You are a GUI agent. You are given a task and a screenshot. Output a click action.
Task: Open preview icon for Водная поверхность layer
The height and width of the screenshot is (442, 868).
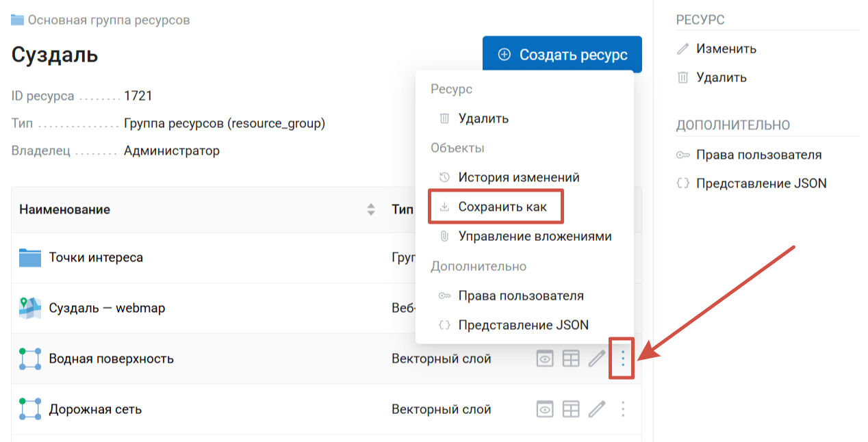(544, 359)
